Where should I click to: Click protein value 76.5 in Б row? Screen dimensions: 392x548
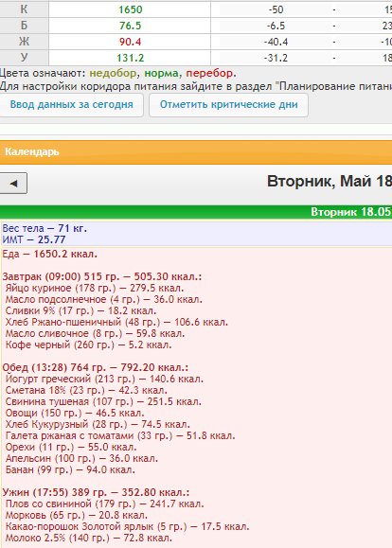click(x=130, y=26)
